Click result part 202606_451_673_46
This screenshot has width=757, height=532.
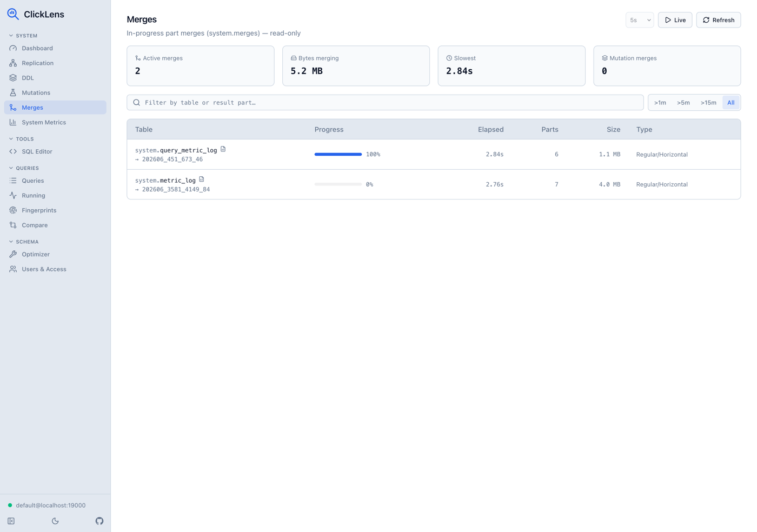(172, 159)
